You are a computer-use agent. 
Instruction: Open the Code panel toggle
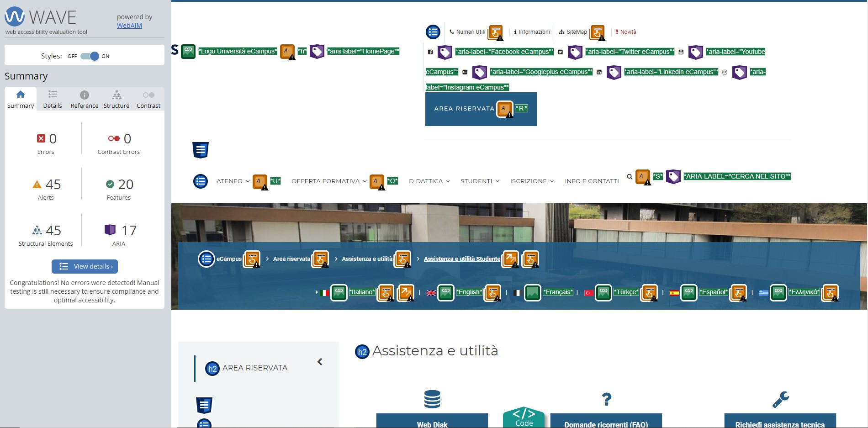tap(524, 417)
